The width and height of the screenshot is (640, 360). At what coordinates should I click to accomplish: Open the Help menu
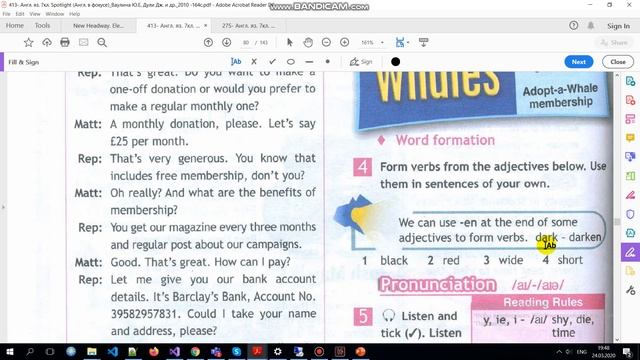click(x=74, y=14)
